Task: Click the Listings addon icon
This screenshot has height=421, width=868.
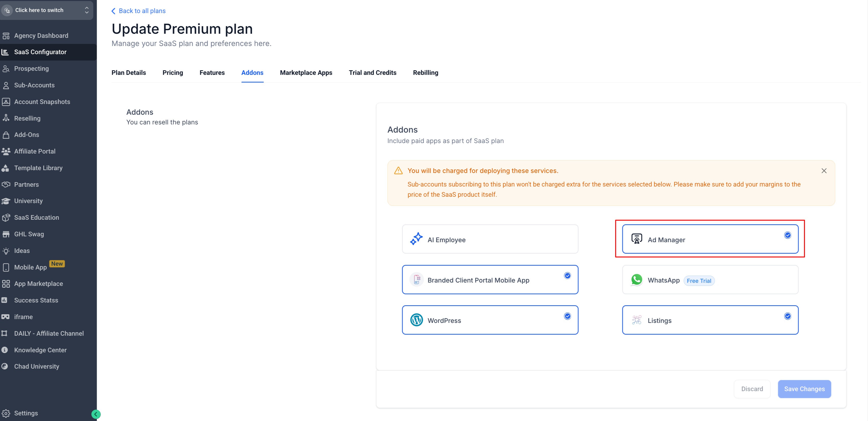Action: point(637,320)
